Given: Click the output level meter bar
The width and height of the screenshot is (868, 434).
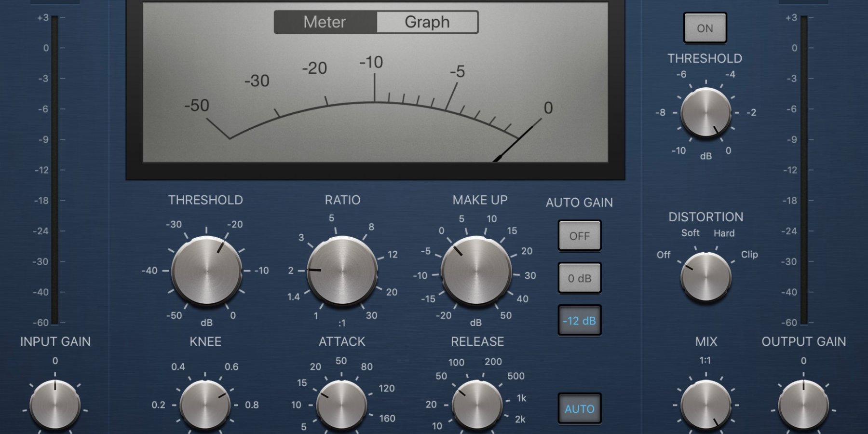Looking at the screenshot, I should point(804,169).
